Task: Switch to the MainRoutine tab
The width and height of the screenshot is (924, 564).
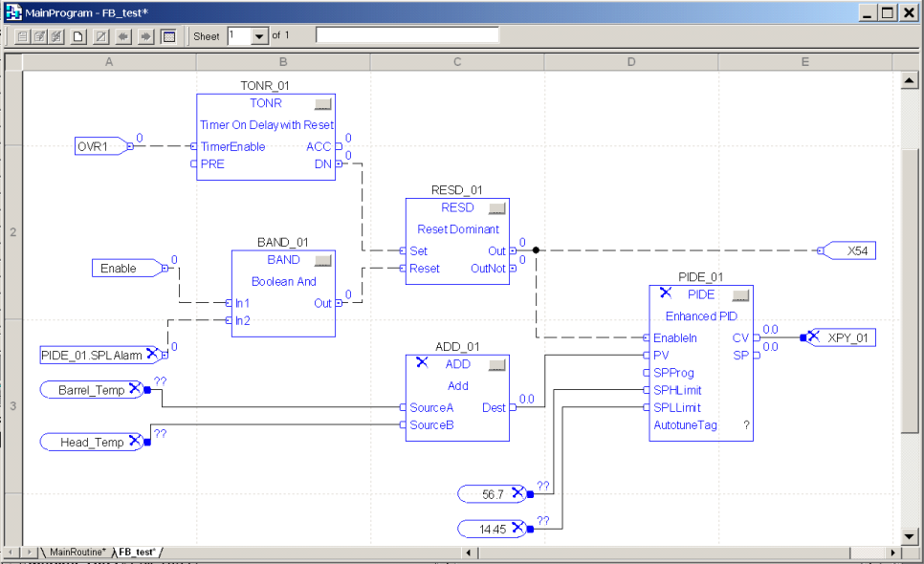Action: click(77, 553)
